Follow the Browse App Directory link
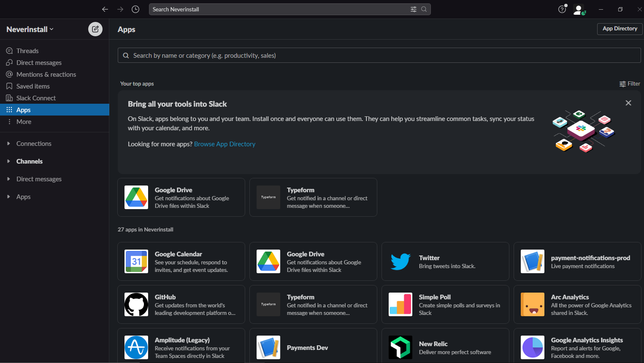The width and height of the screenshot is (644, 363). (225, 144)
